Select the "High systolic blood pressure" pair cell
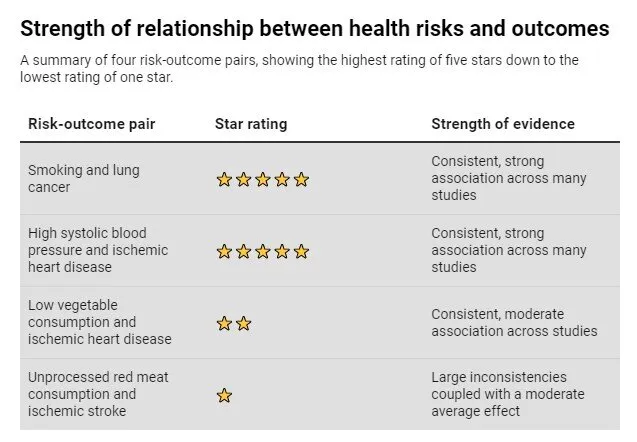The height and width of the screenshot is (442, 637). click(98, 251)
